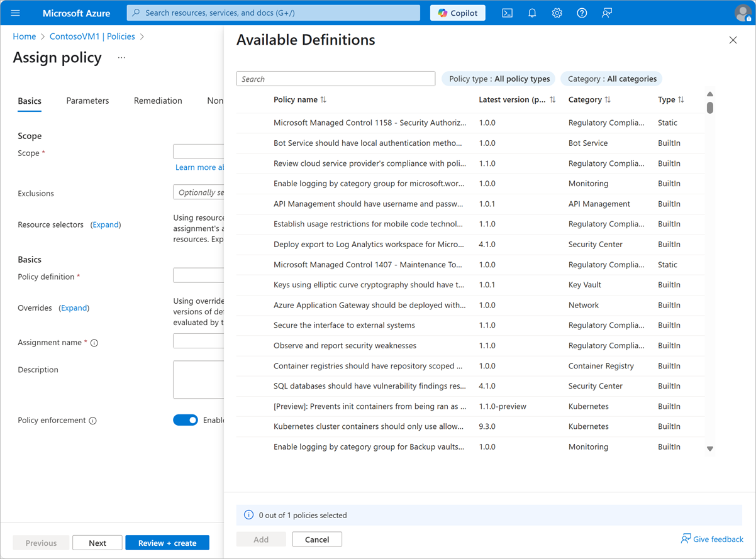This screenshot has width=756, height=559.
Task: Click the scrollbar down arrow
Action: [709, 448]
